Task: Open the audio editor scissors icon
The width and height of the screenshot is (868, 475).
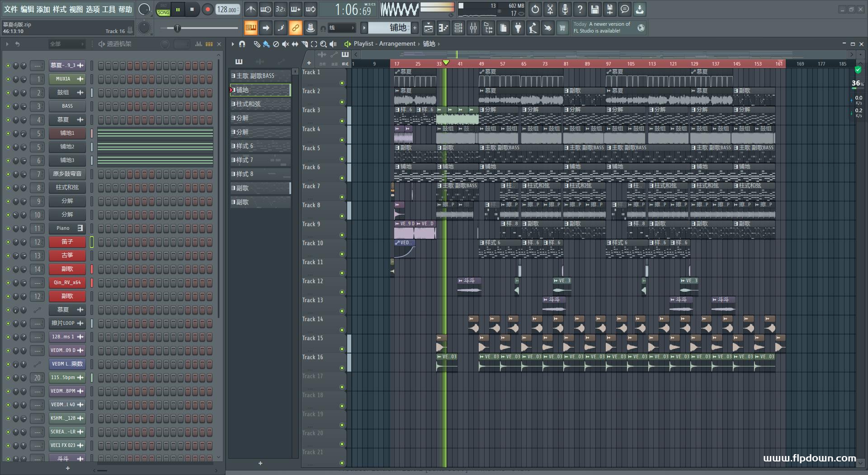Action: click(550, 9)
